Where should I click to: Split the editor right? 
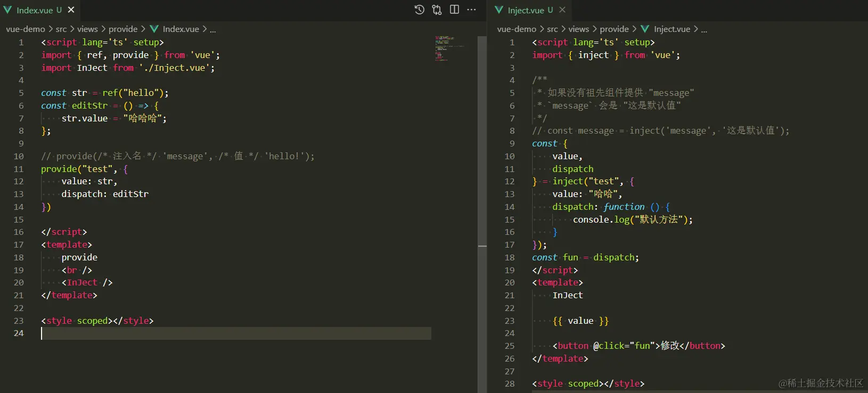coord(454,10)
